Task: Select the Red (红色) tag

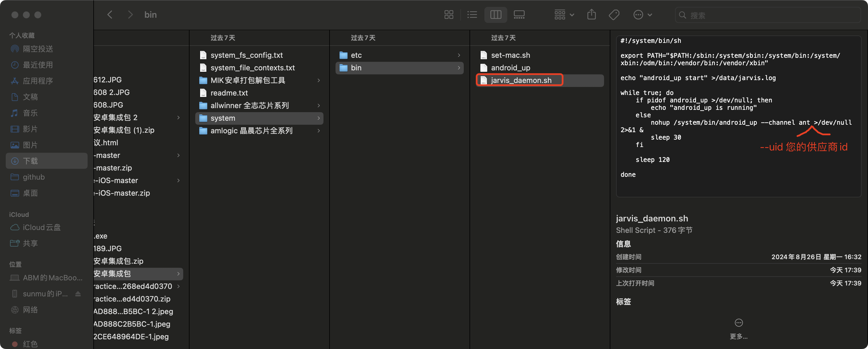Action: point(46,344)
